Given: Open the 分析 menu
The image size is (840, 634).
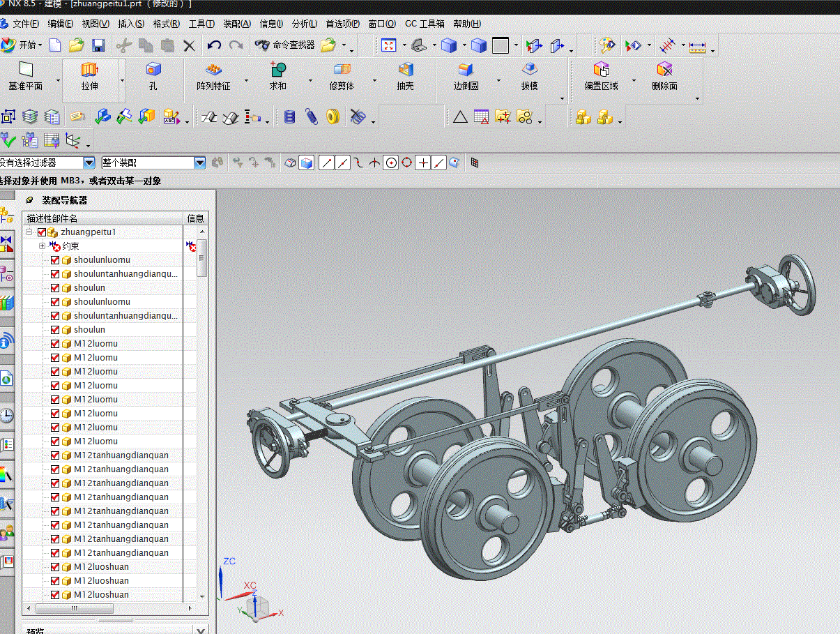Looking at the screenshot, I should [x=304, y=24].
